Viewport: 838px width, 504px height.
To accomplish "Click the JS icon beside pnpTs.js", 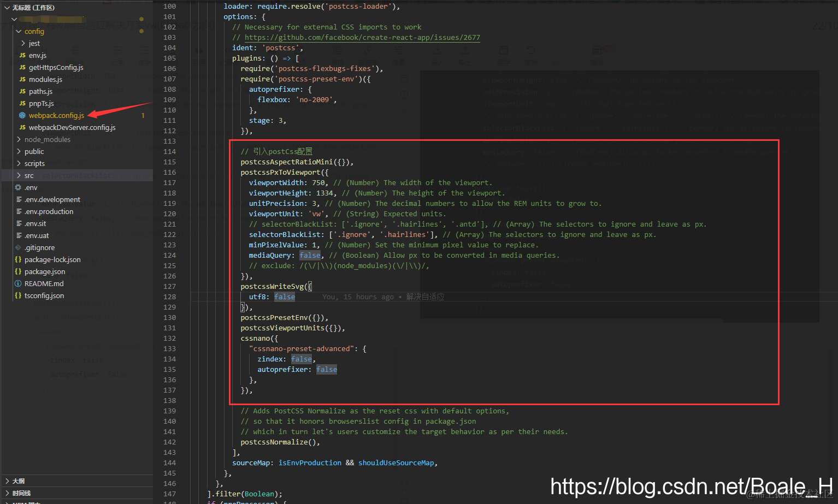I will [22, 103].
